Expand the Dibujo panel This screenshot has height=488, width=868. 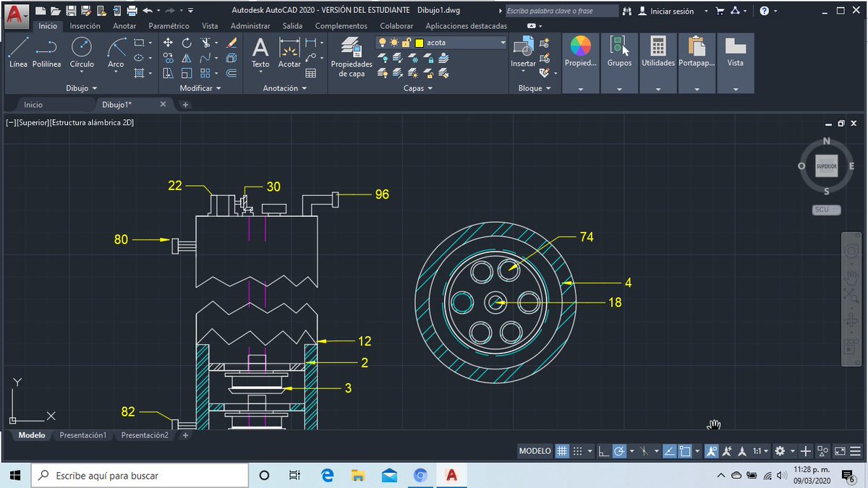(x=80, y=88)
